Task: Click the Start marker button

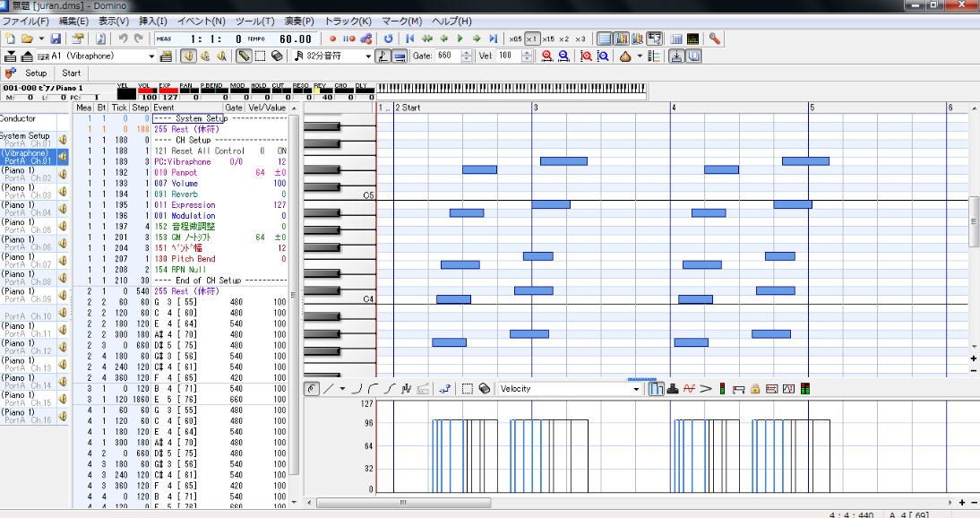Action: [x=72, y=73]
